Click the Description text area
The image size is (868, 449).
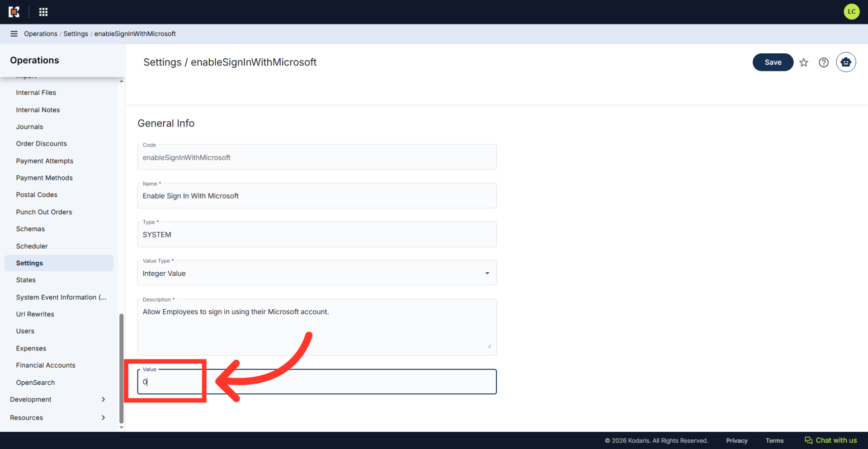pos(317,327)
